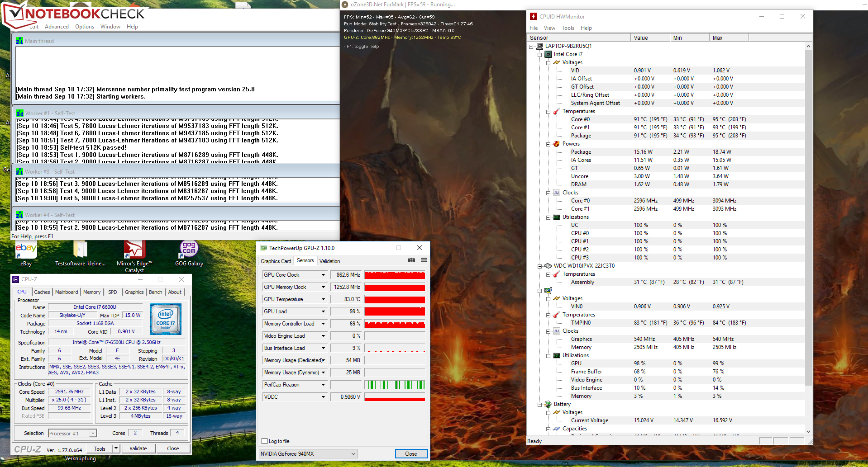Click the Max column header in HWMonitor

tap(729, 38)
